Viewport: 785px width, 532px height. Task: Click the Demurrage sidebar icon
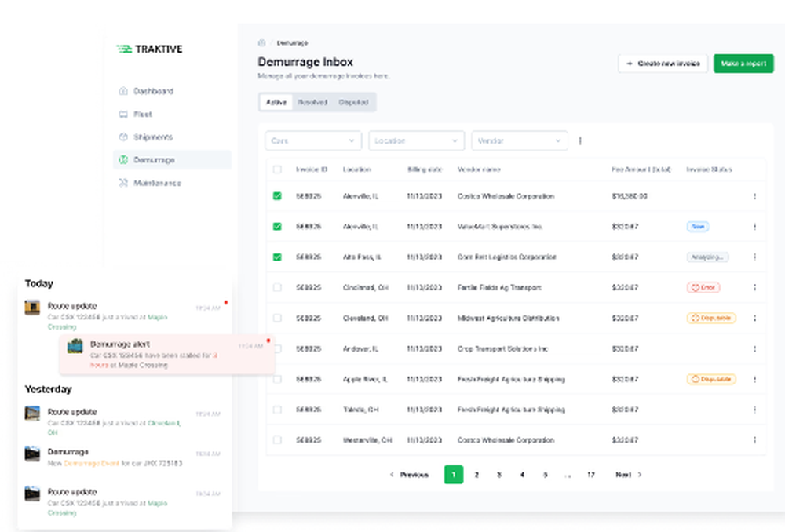123,159
